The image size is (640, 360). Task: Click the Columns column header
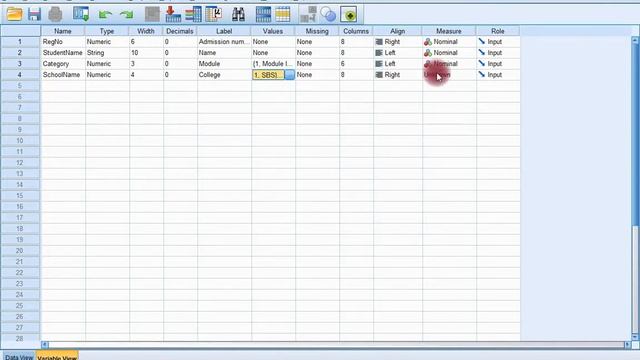pos(356,31)
